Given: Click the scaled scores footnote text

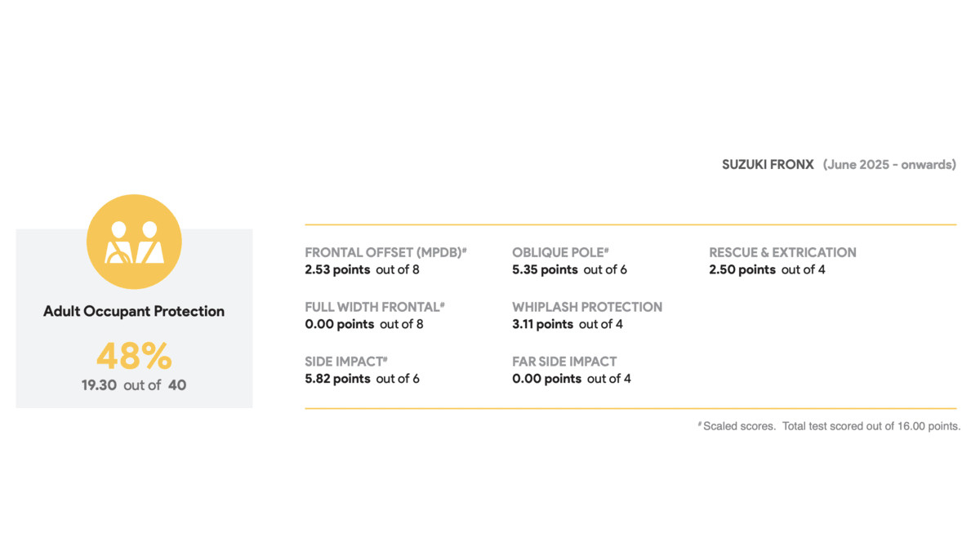Looking at the screenshot, I should click(829, 426).
